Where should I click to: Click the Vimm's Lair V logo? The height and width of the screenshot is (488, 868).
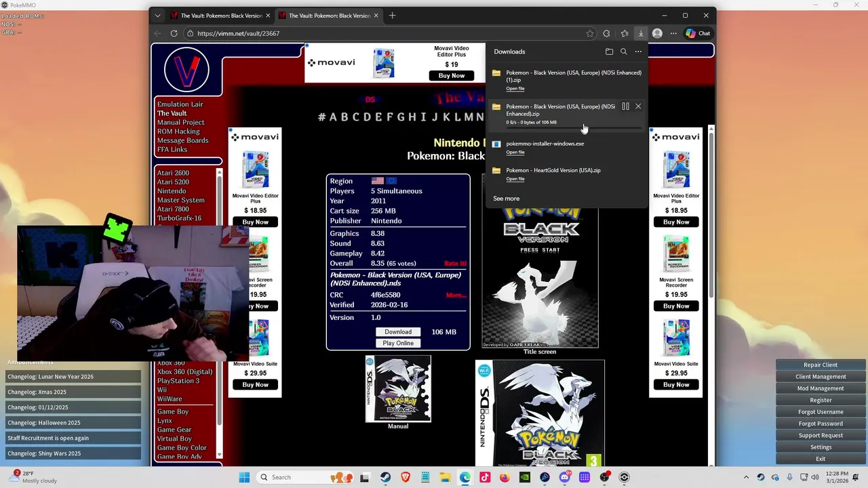click(x=186, y=69)
